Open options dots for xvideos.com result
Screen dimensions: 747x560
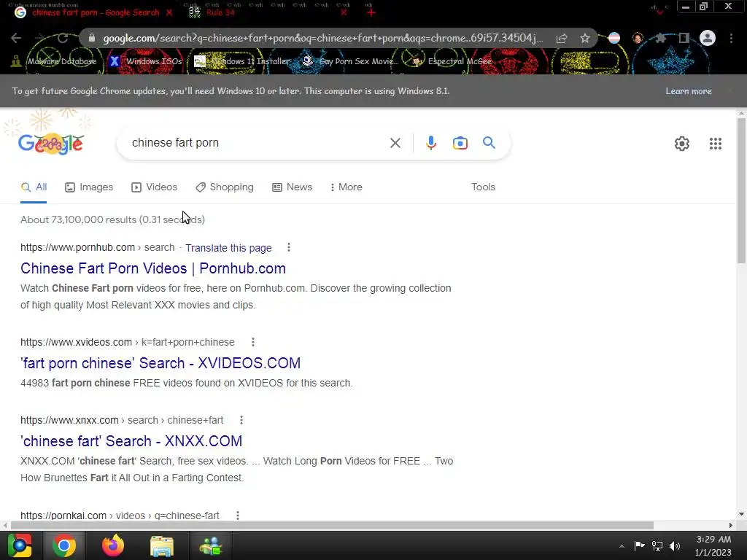[x=253, y=342]
